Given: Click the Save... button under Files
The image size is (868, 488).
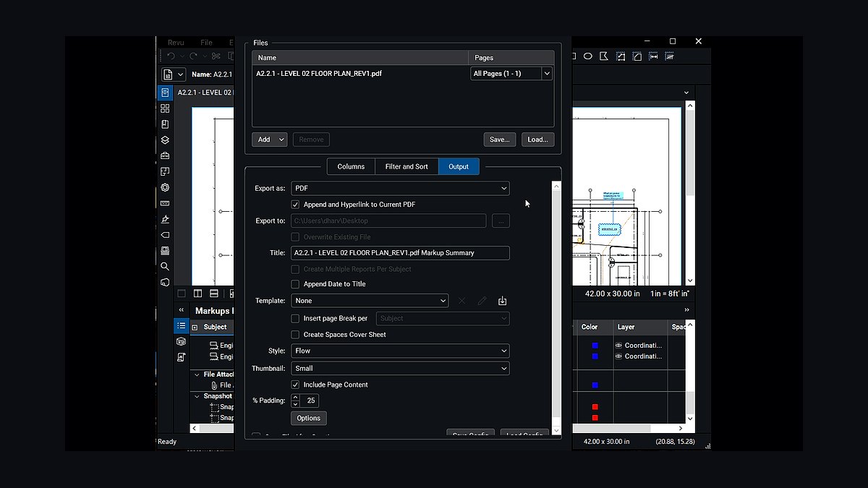Looking at the screenshot, I should click(500, 140).
